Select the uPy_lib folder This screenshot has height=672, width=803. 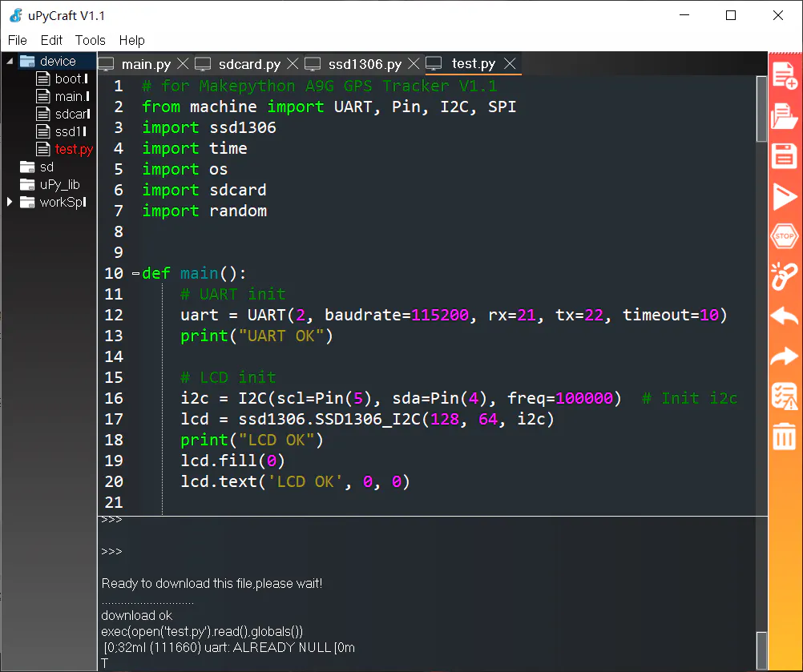pyautogui.click(x=59, y=184)
